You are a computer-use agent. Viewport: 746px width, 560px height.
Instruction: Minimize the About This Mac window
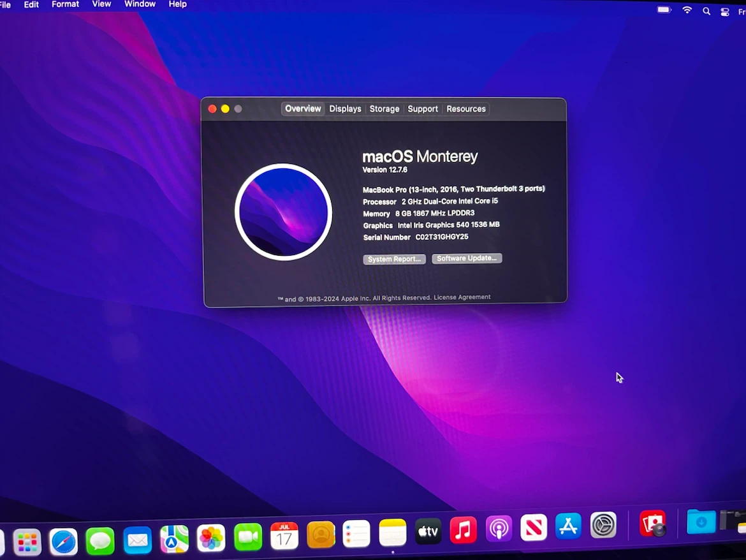point(225,109)
